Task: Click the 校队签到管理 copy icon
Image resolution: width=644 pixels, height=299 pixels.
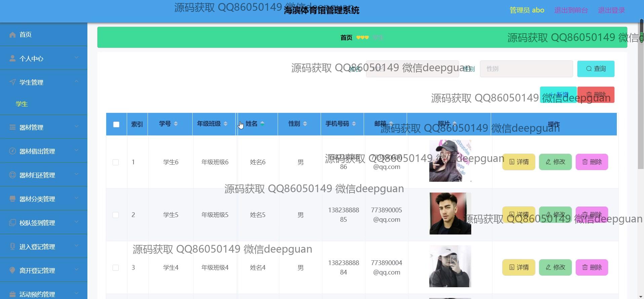Action: (12, 223)
